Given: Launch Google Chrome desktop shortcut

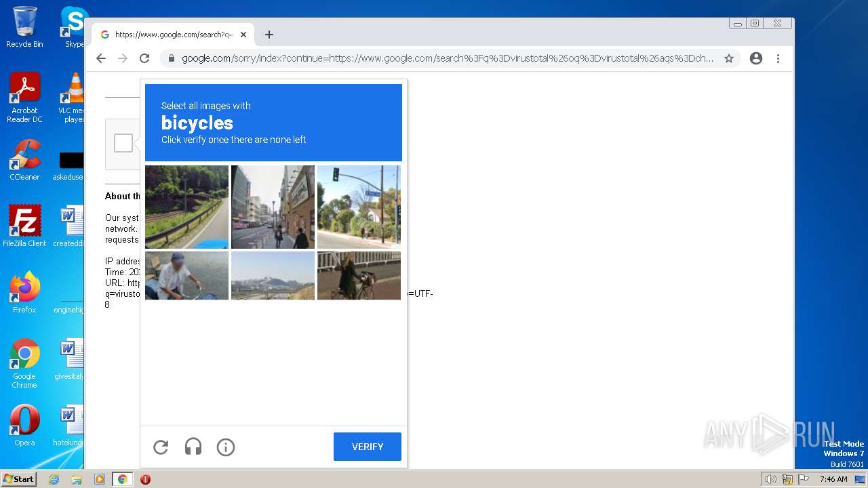Looking at the screenshot, I should coord(24,363).
